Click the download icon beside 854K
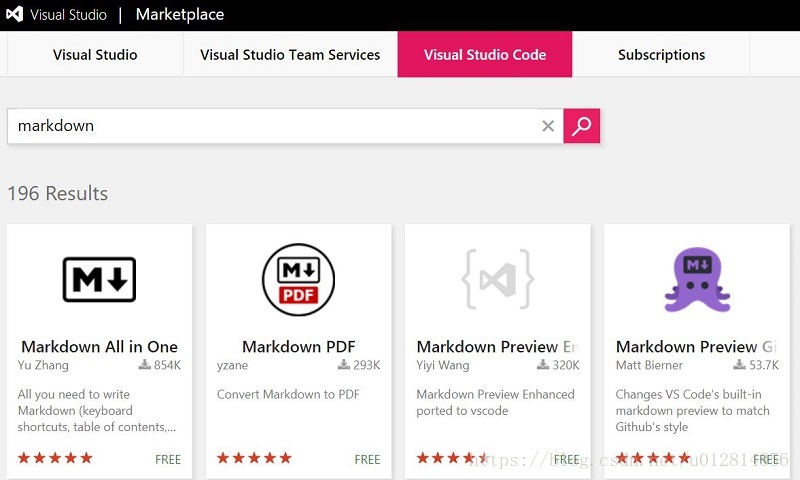Image resolution: width=800 pixels, height=480 pixels. point(145,364)
